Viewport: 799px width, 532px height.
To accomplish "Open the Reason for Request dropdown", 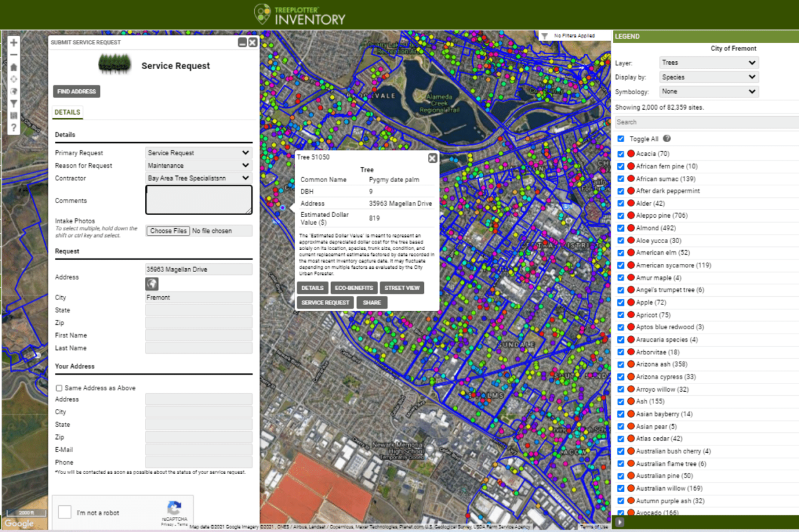I will click(x=198, y=165).
